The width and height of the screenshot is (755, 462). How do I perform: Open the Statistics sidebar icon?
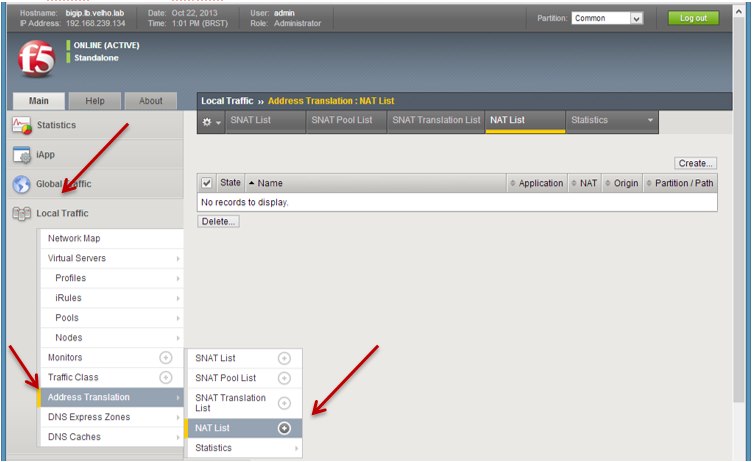pos(21,125)
